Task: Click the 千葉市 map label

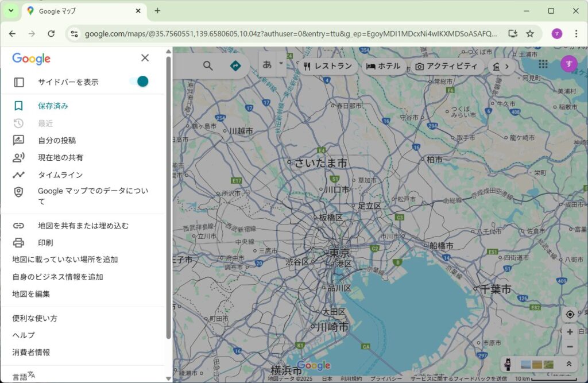Action: tap(496, 289)
